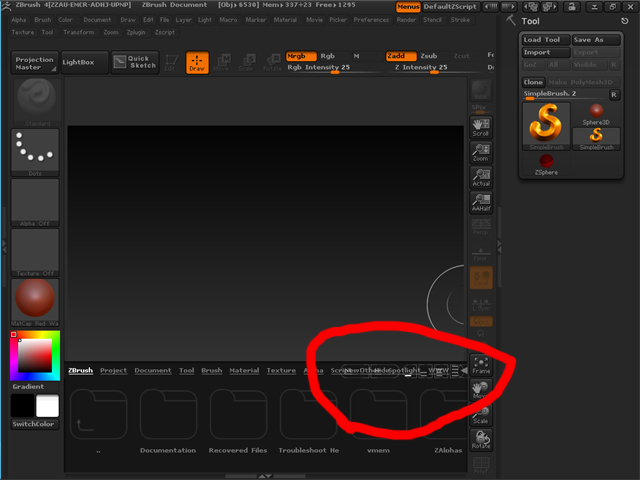Set the view to Actual size

coord(481,177)
